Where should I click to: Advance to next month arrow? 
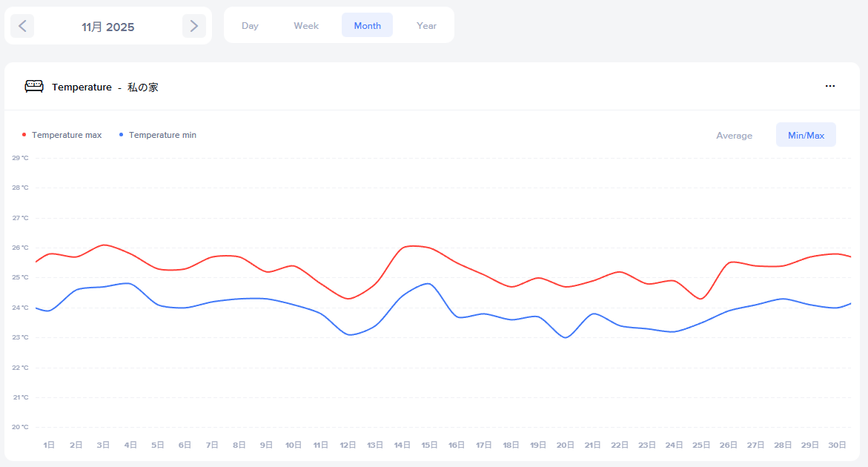193,26
